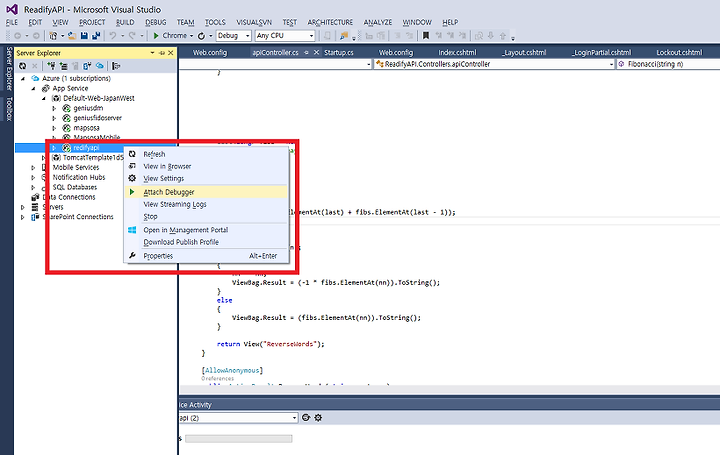The image size is (720, 455).
Task: Open the FILE menu
Action: [11, 22]
